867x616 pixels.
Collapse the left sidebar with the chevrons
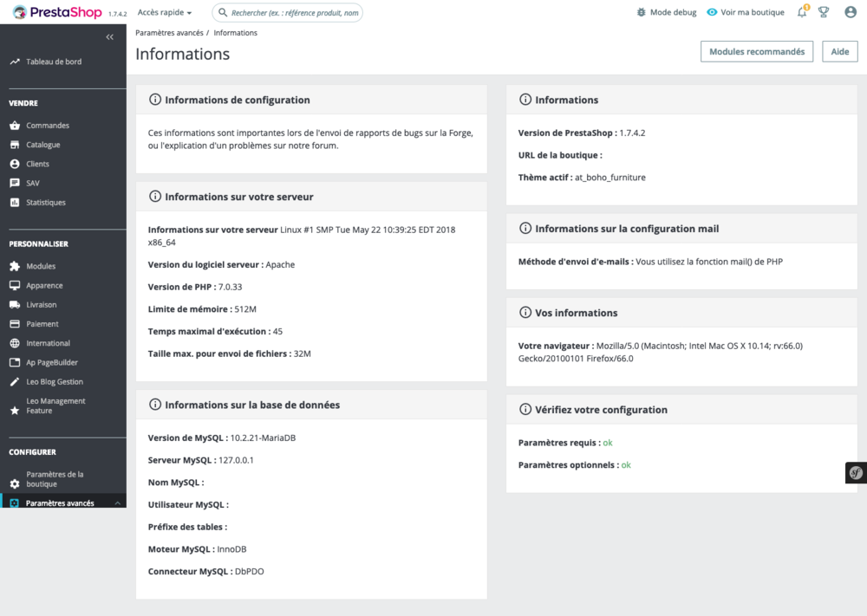109,36
